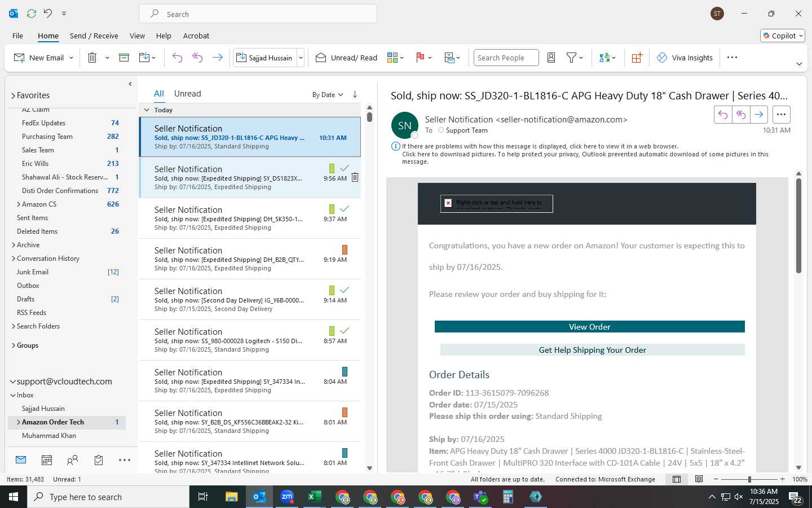Click the Reply arrow in the ribbon
The height and width of the screenshot is (508, 812).
(177, 58)
